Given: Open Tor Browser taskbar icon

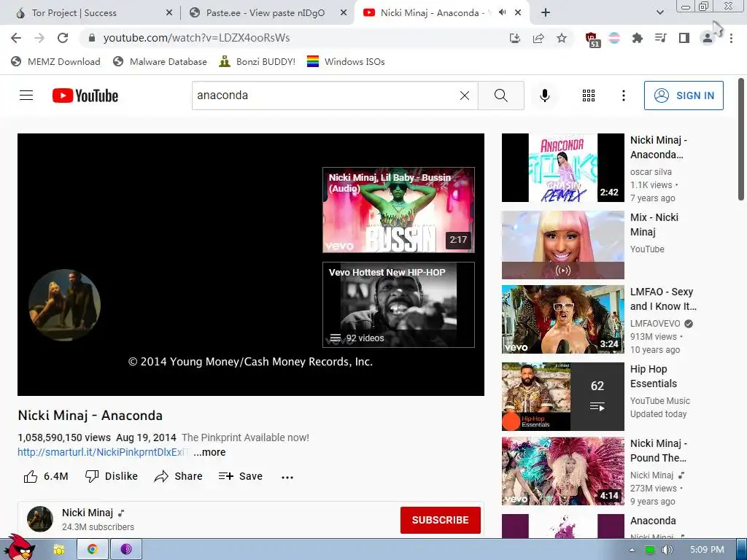Looking at the screenshot, I should [x=125, y=550].
